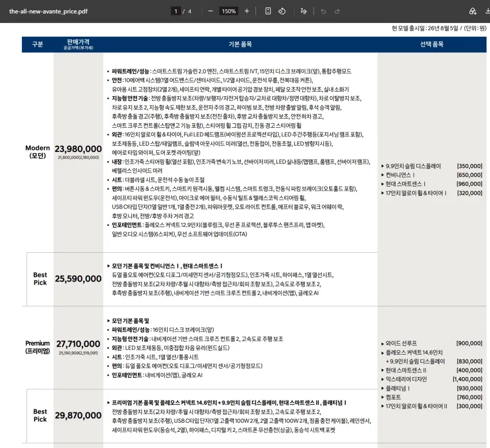Image resolution: width=490 pixels, height=448 pixels.
Task: Zoom in with the plus button
Action: 247,12
